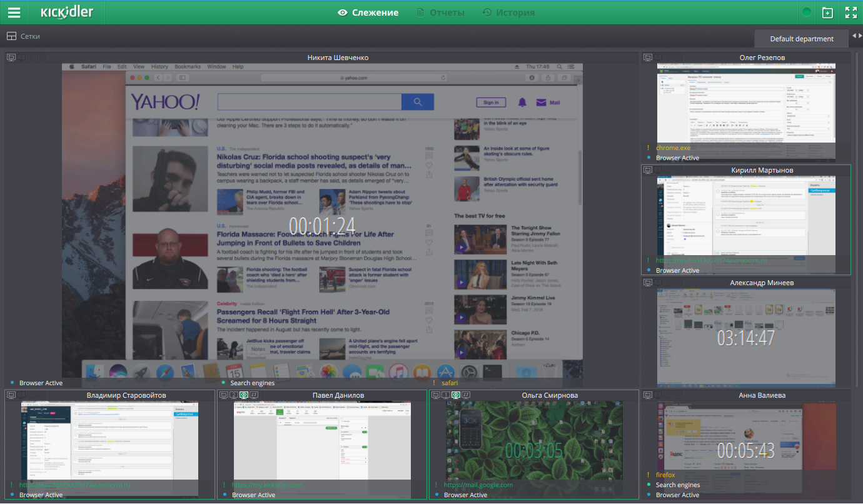Show next department tabs with right arrow
The image size is (863, 504).
[x=860, y=36]
